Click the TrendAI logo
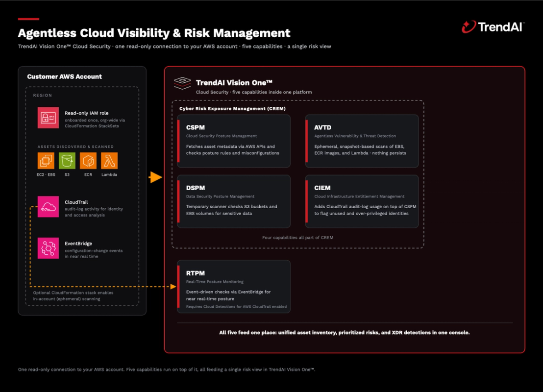This screenshot has width=543, height=392. pos(493,26)
